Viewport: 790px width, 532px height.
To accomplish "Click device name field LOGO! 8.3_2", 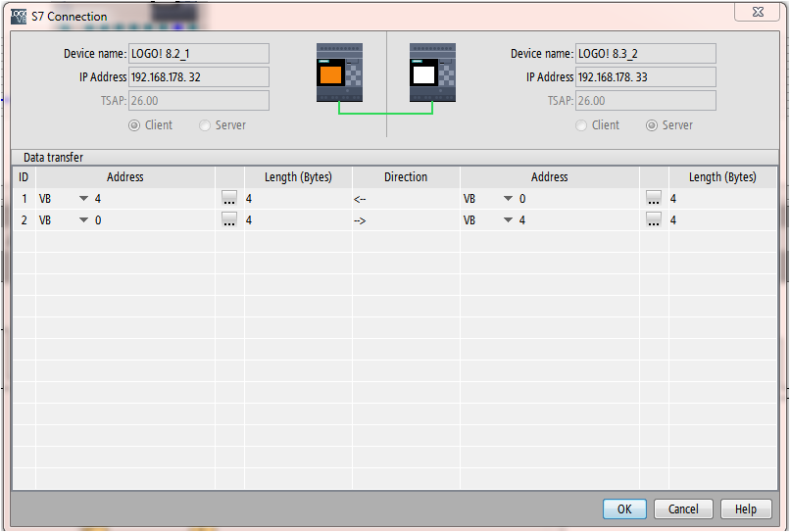I will coord(646,54).
